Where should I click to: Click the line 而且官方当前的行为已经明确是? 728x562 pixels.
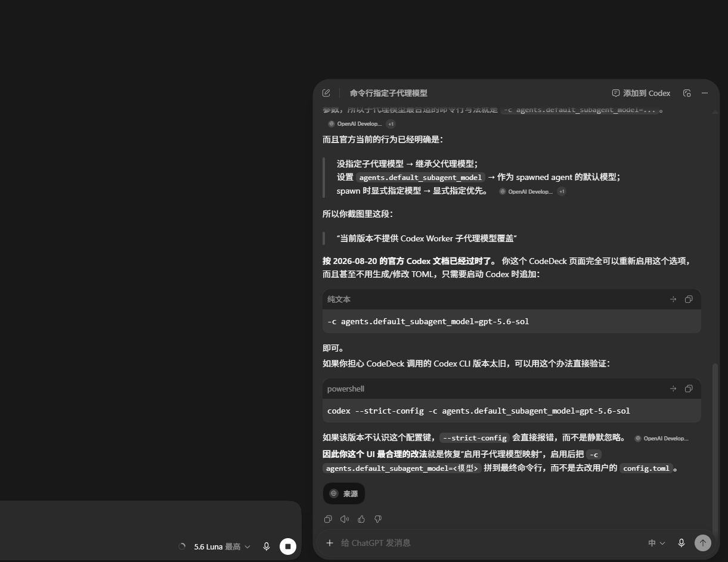tap(383, 139)
